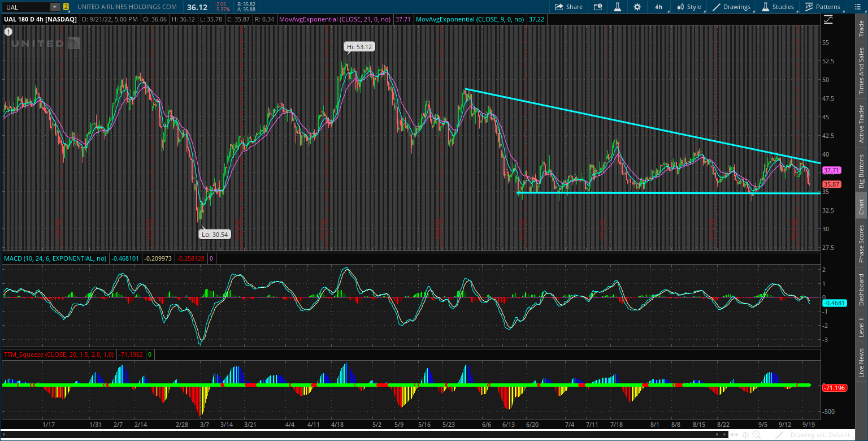The width and height of the screenshot is (868, 441).
Task: Click the UAL 180 D 4h [NASDAQ] label
Action: tap(41, 19)
